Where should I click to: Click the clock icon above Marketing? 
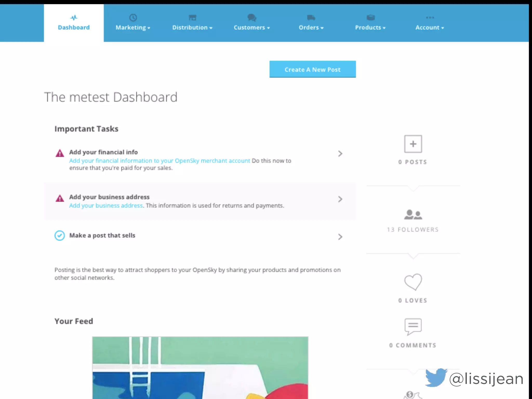click(133, 18)
